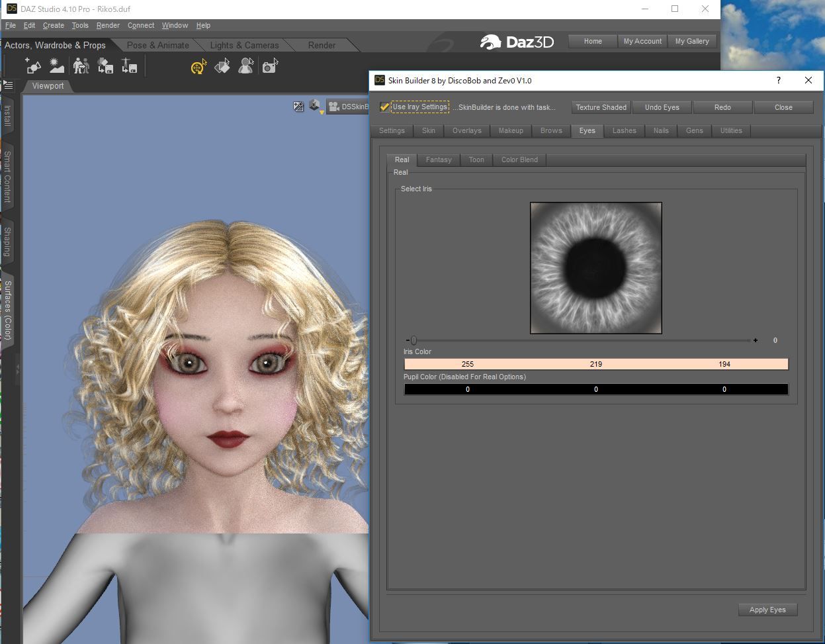825x644 pixels.
Task: Click the Transfer Utility figures icon
Action: [81, 66]
